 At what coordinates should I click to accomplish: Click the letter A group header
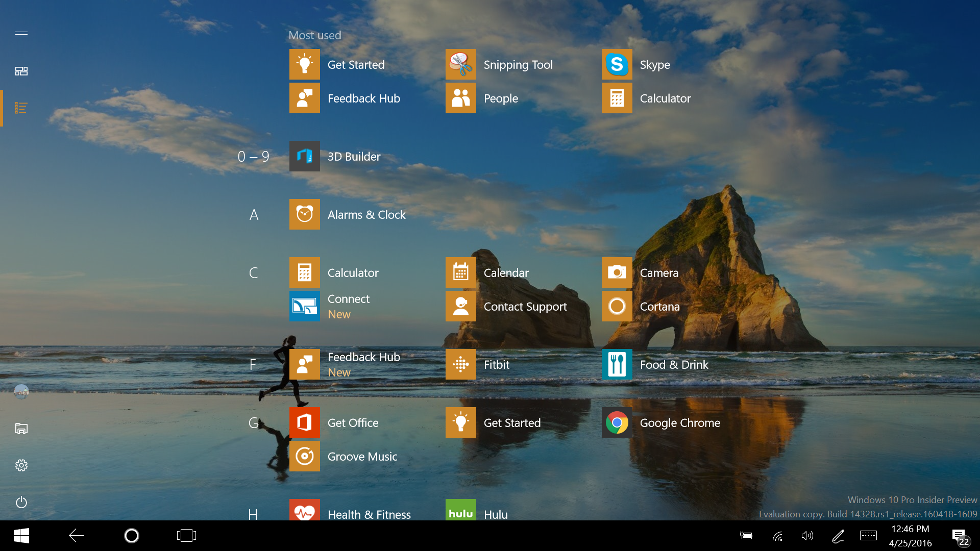(x=254, y=215)
